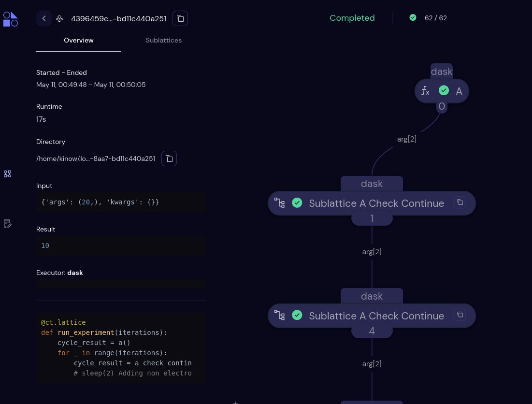This screenshot has width=532, height=404.
Task: Click node index 0 badge
Action: (442, 106)
